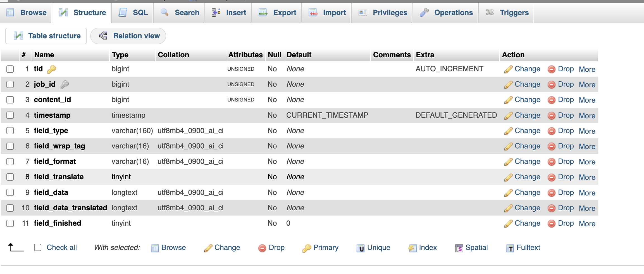Select the field_data row checkbox

click(x=10, y=192)
